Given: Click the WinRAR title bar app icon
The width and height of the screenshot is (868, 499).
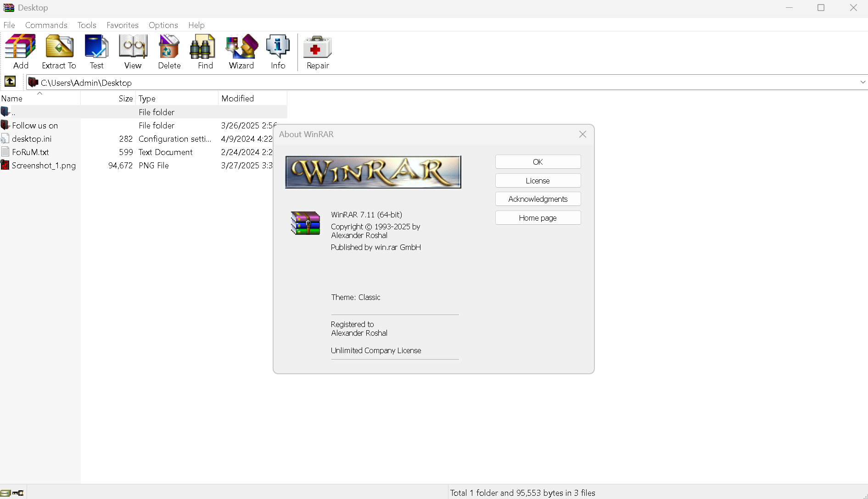Looking at the screenshot, I should pos(9,8).
